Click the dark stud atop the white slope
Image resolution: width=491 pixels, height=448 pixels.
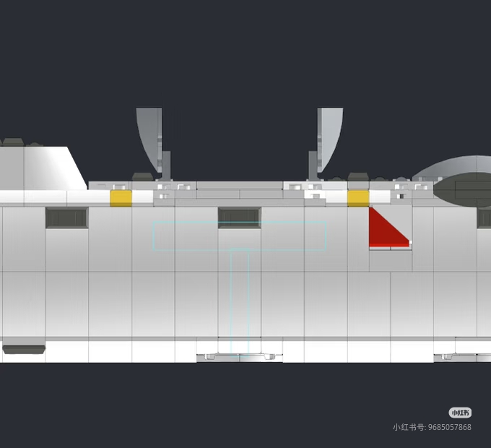[12, 142]
